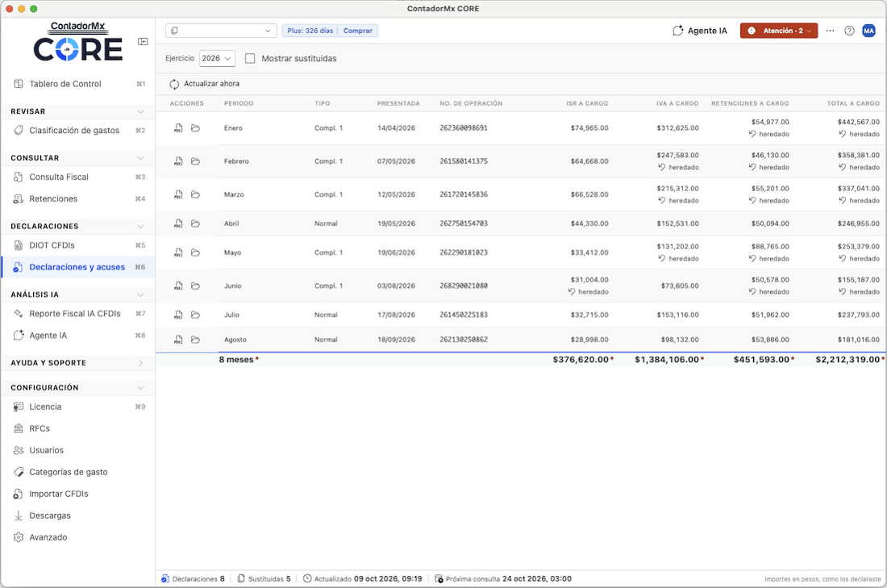Click the Sustituidas status bar icon
Screen dimensions: 887x588
pos(241,579)
